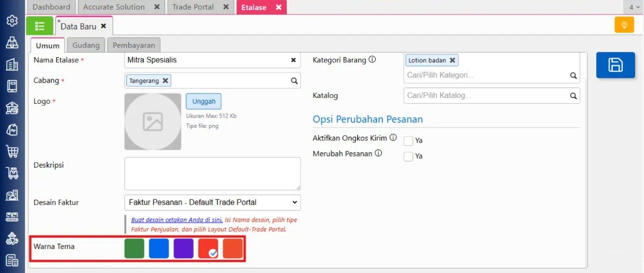Search branches in Cabang field
The image size is (644, 273).
(294, 81)
